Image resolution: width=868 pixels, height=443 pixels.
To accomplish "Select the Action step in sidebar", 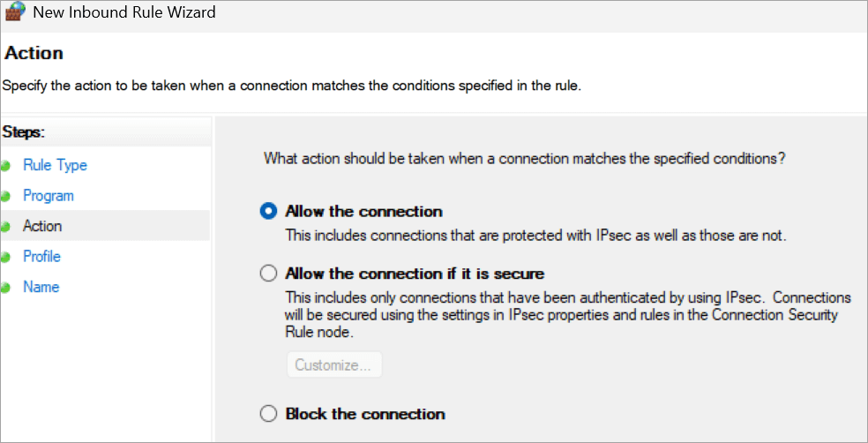I will point(42,226).
